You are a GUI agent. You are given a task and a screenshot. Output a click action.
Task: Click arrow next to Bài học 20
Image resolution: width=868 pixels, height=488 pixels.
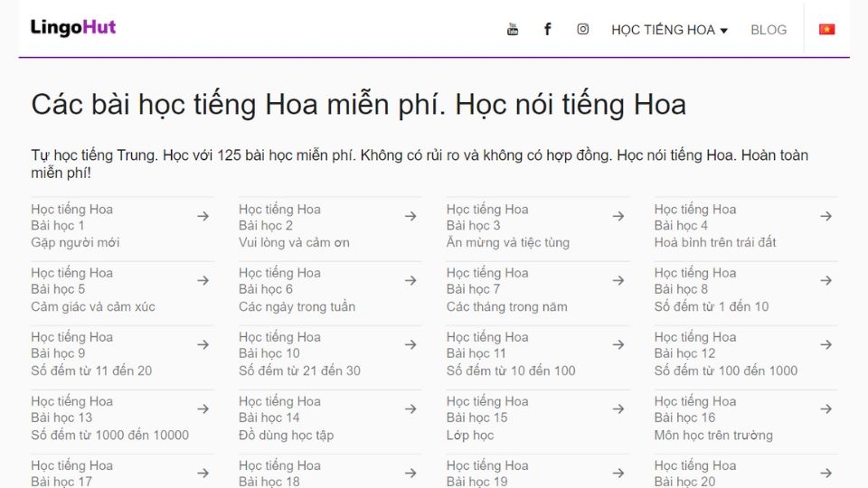tap(826, 473)
